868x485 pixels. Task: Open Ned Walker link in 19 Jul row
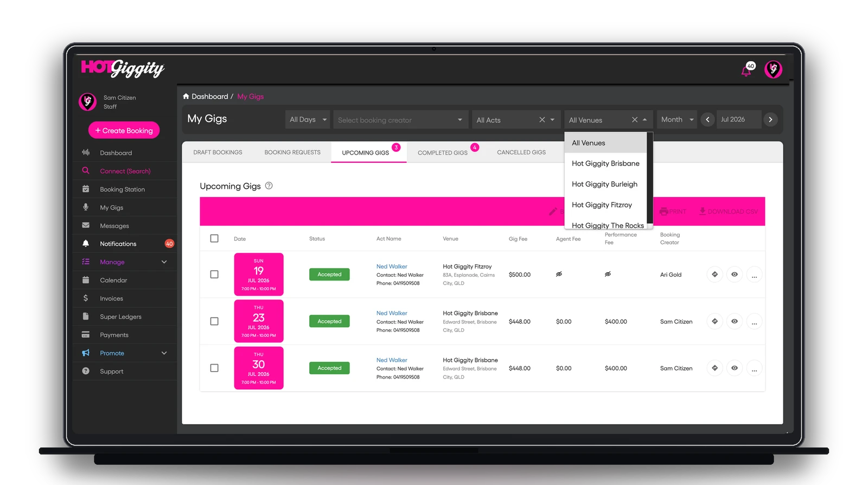(x=392, y=266)
